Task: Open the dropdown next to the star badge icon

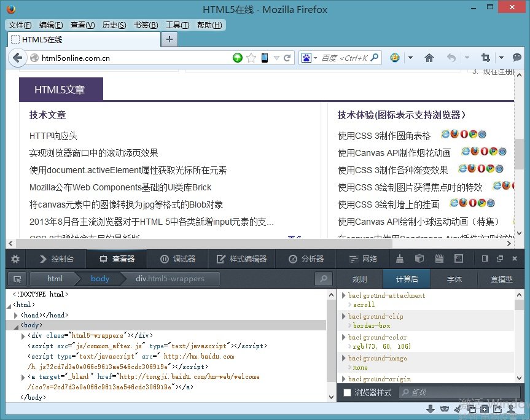Action: click(410, 58)
